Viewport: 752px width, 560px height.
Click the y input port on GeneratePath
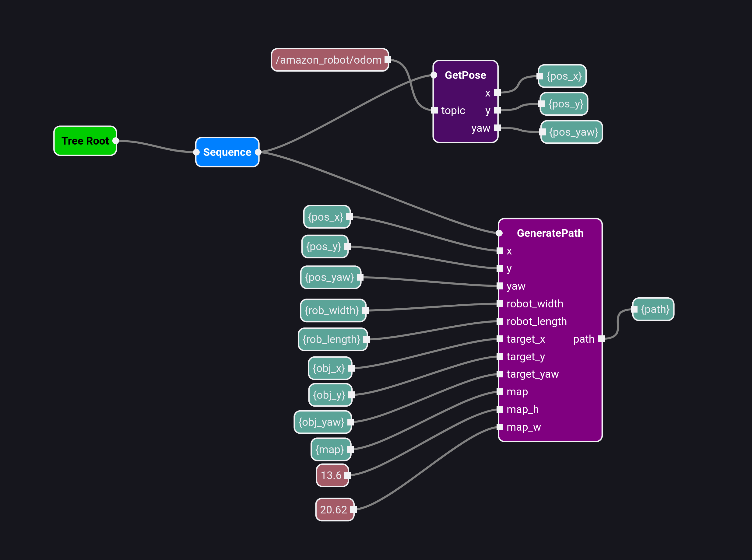click(x=500, y=268)
